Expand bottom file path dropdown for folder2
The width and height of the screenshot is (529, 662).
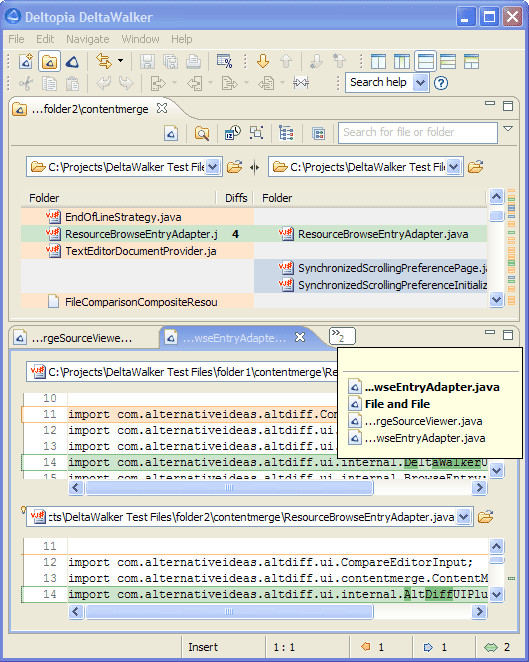pos(464,517)
